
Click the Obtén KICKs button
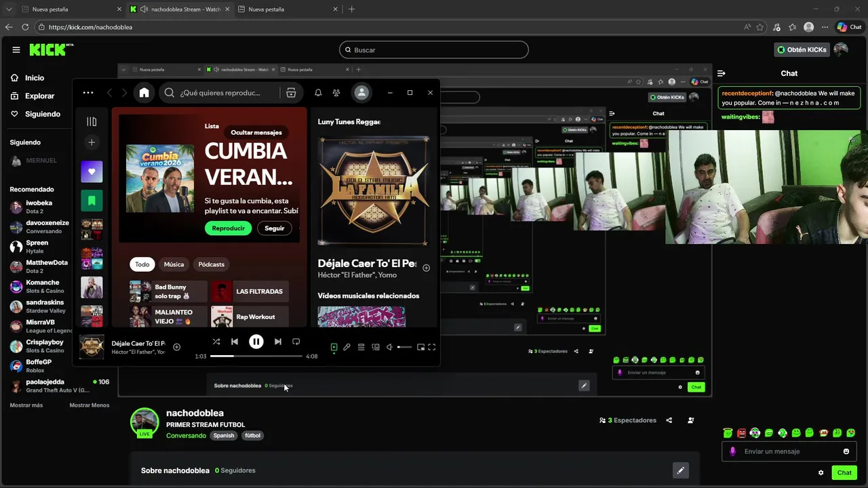(x=802, y=49)
